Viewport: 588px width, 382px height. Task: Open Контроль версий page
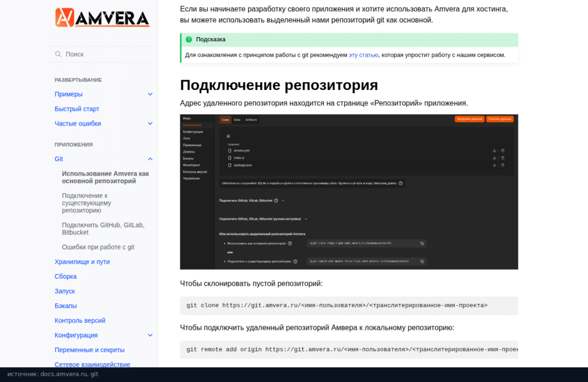click(80, 321)
